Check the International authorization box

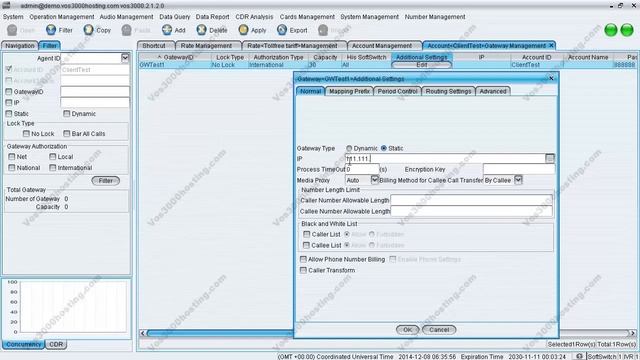click(52, 168)
